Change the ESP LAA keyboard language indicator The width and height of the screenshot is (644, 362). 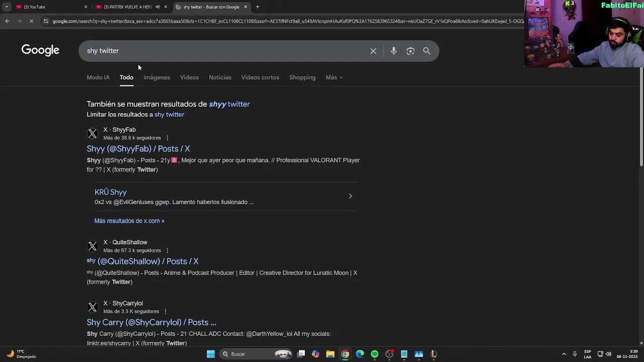click(x=588, y=354)
